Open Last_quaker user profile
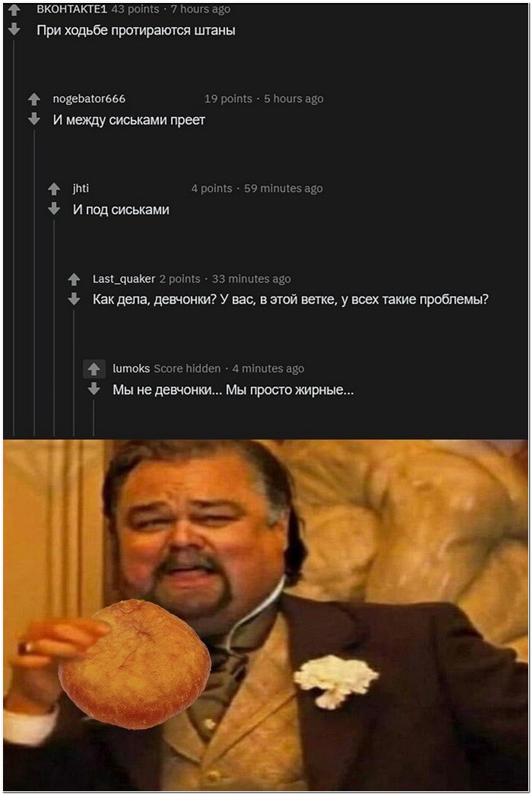The image size is (532, 795). pos(124,279)
